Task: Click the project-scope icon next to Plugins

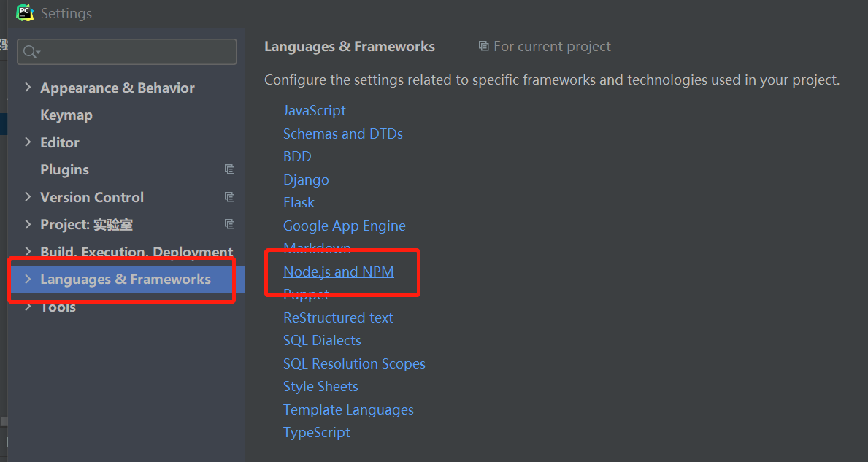Action: (x=229, y=169)
